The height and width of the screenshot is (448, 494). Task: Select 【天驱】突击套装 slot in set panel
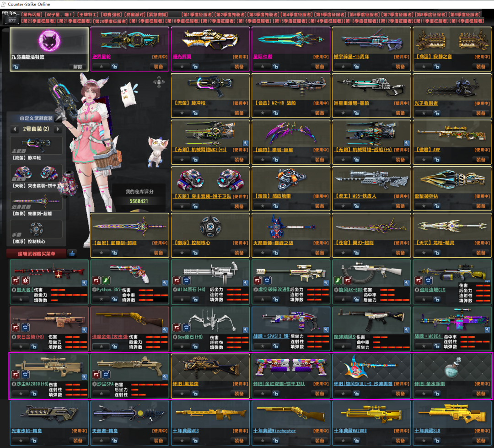click(36, 173)
